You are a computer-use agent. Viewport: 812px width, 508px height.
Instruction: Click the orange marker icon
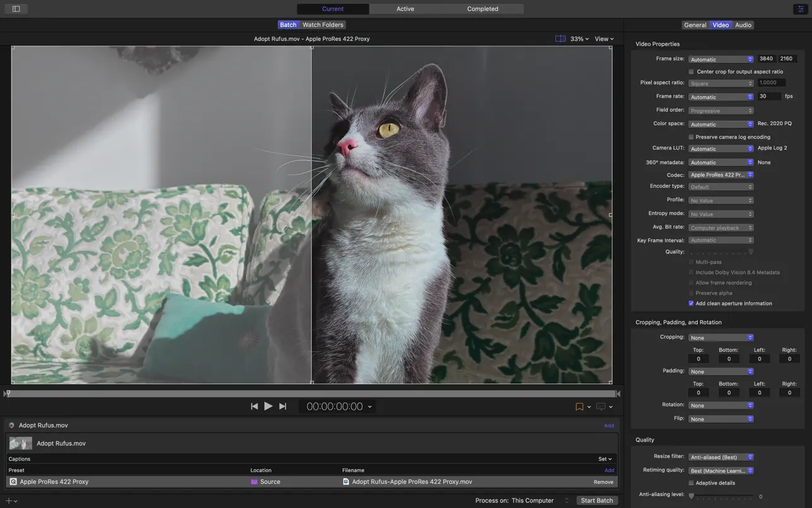pos(579,407)
